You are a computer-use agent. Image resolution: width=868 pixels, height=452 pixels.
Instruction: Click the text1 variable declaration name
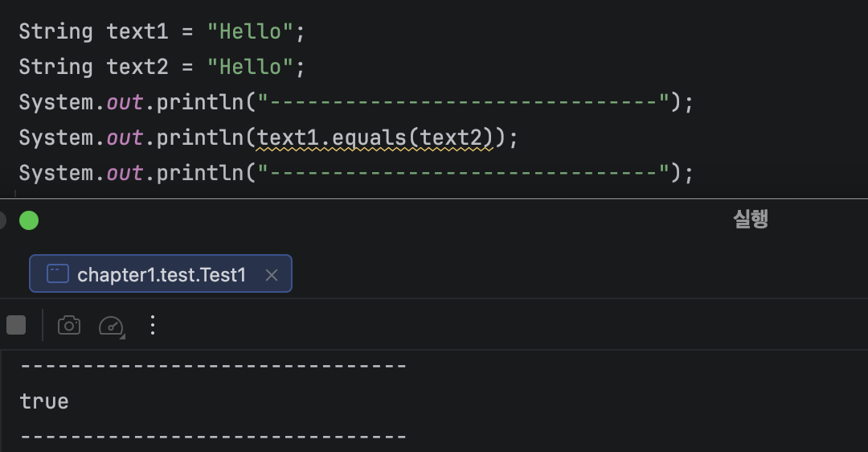(x=137, y=31)
